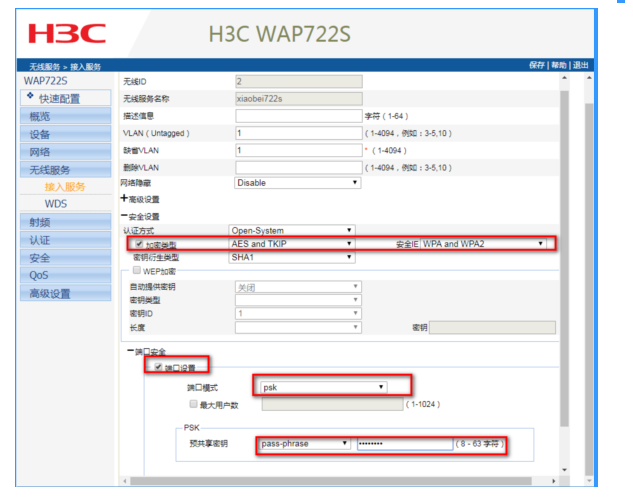Toggle the 加密类型 checkbox
The width and height of the screenshot is (633, 499).
pyautogui.click(x=139, y=244)
